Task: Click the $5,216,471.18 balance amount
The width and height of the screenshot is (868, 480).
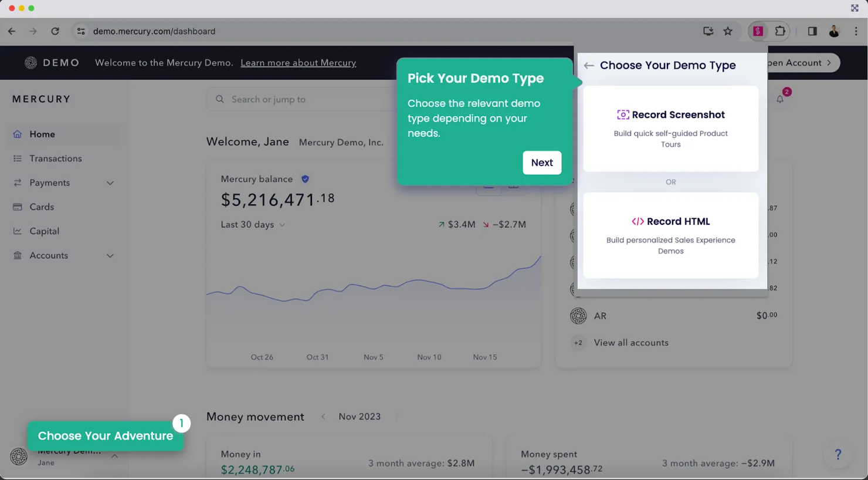Action: click(277, 200)
